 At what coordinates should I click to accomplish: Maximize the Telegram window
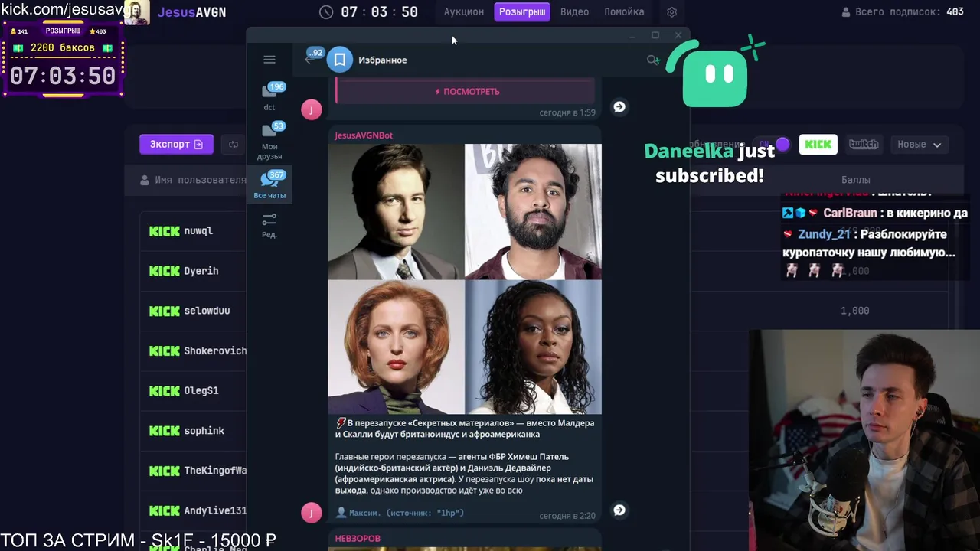[x=655, y=36]
